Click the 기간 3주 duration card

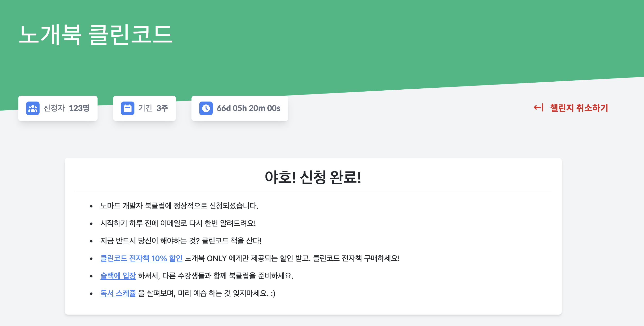tap(144, 108)
